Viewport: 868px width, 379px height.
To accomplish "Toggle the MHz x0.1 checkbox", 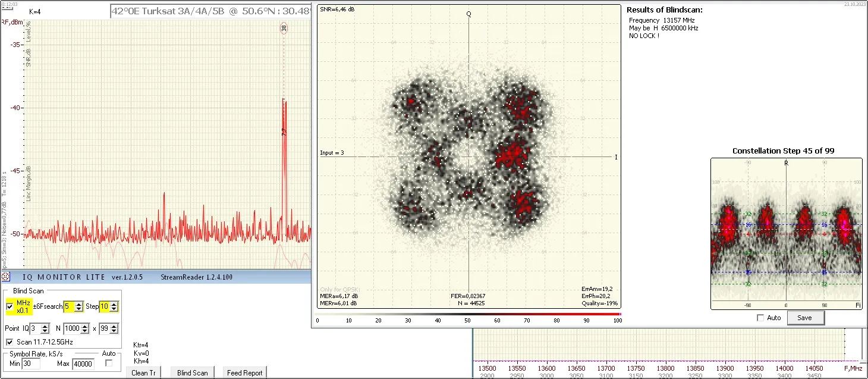I will [10, 306].
